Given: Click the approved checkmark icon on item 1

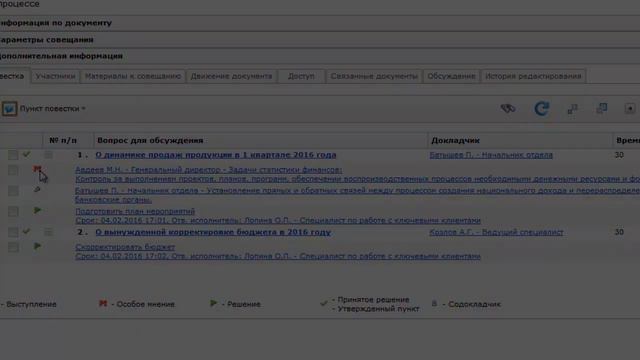Looking at the screenshot, I should pyautogui.click(x=27, y=154).
